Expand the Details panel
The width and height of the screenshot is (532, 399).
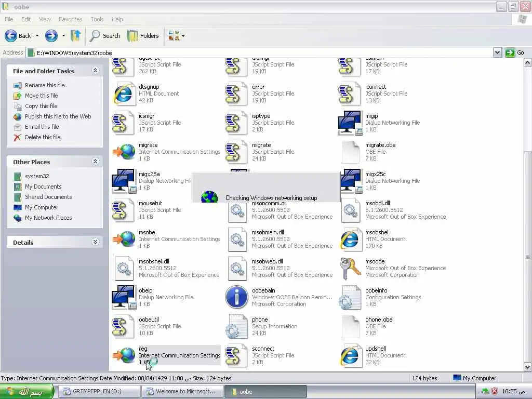(96, 242)
